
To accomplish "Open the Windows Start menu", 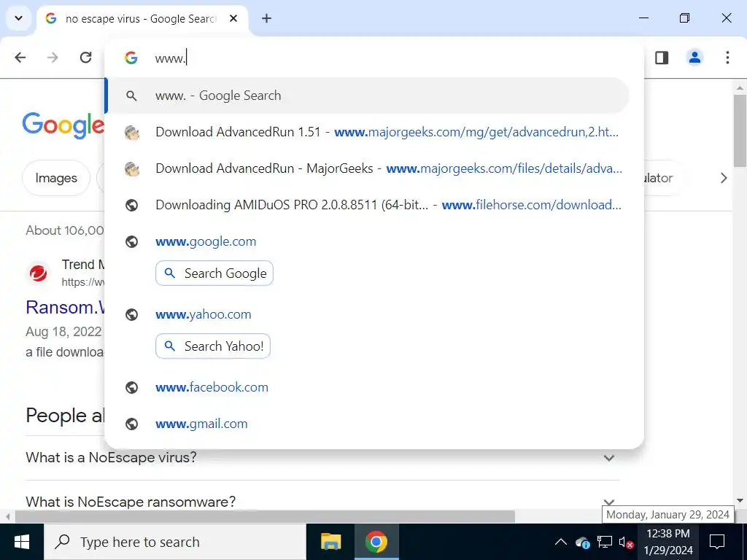I will pyautogui.click(x=21, y=542).
